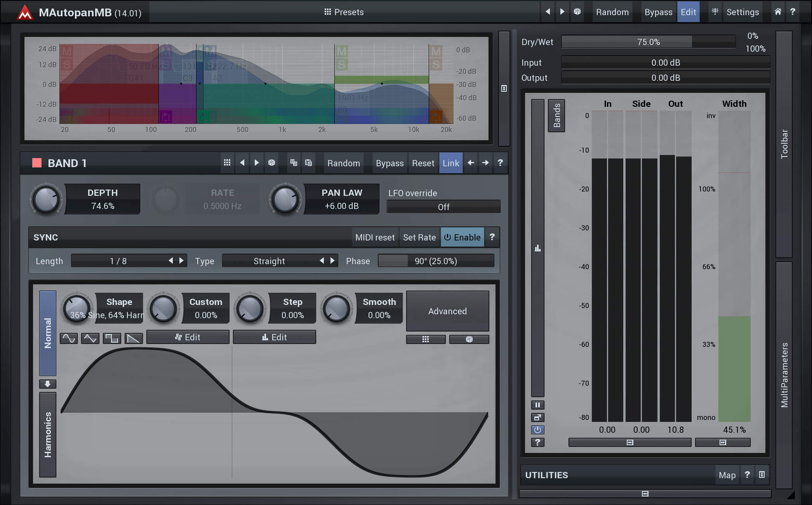Select next Band 1 preset arrow

click(x=257, y=163)
